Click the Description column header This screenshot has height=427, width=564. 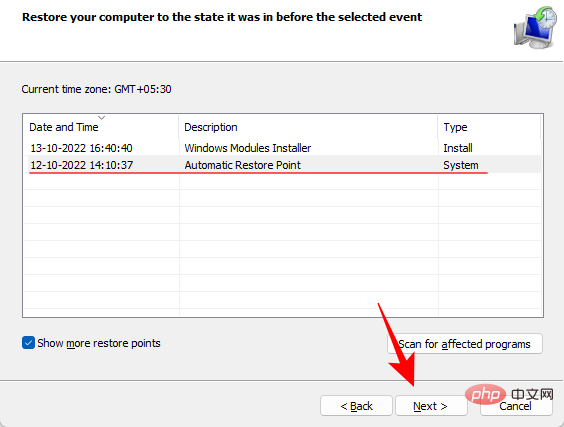(x=308, y=127)
